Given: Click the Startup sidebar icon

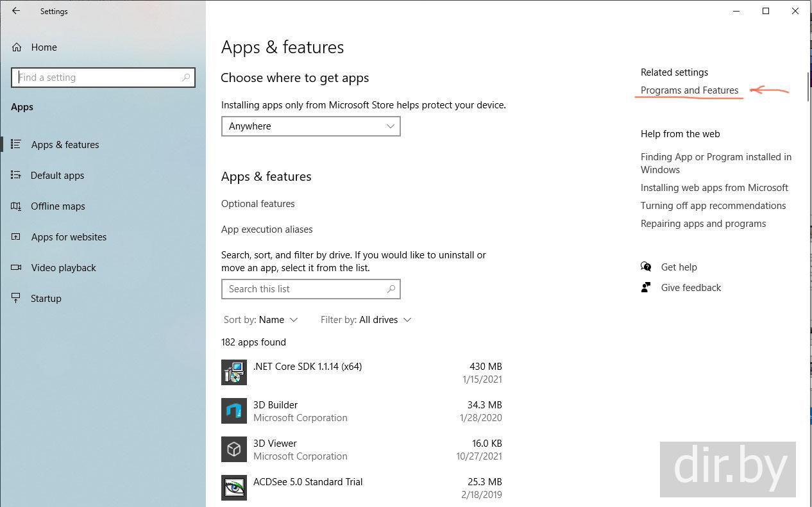Looking at the screenshot, I should click(16, 298).
